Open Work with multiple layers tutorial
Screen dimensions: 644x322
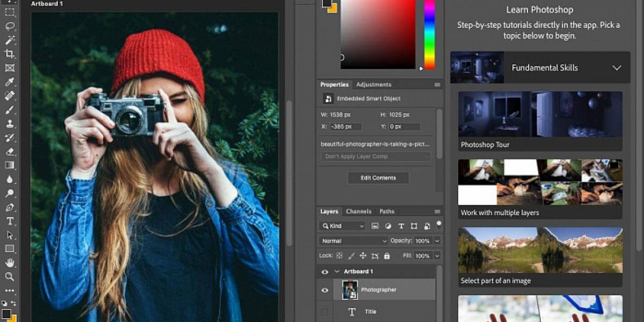tap(540, 189)
